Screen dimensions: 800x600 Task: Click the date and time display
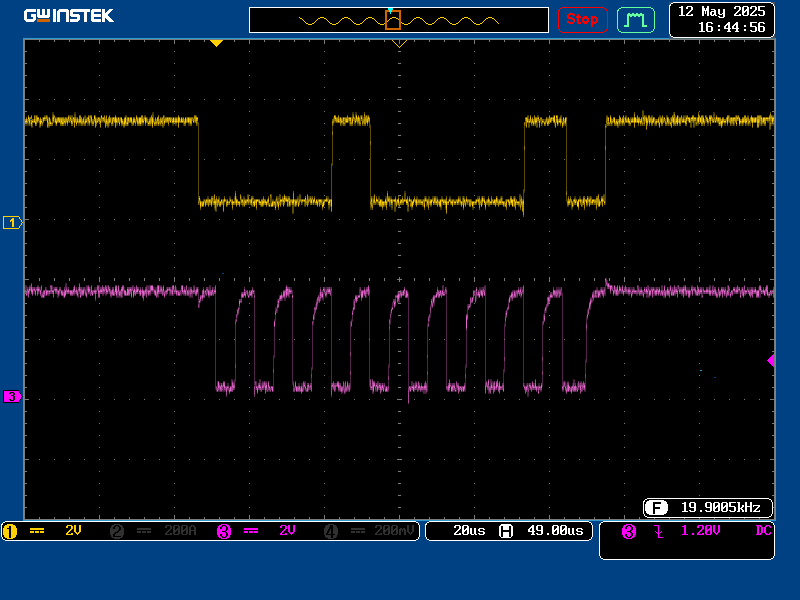pos(721,19)
